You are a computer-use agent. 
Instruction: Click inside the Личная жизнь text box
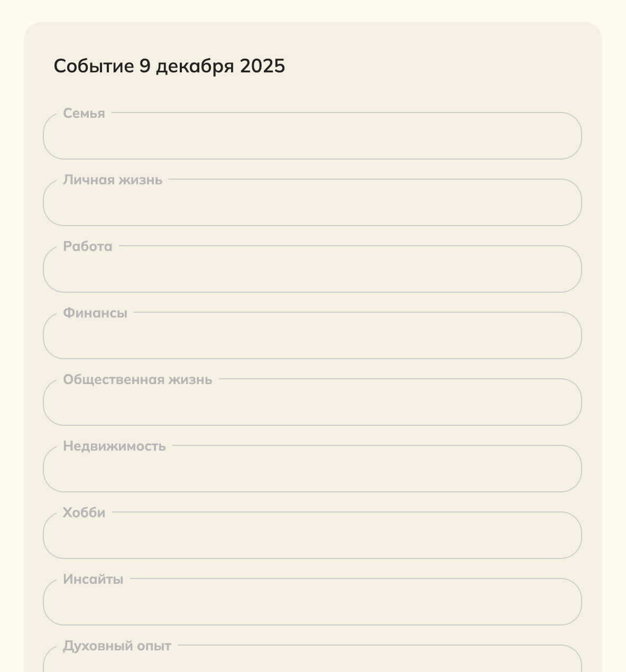(312, 203)
